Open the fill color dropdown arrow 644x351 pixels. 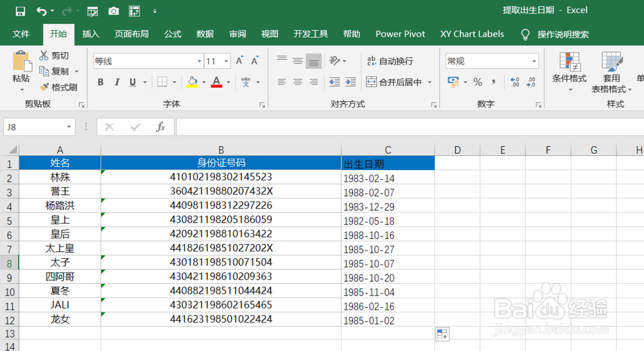click(x=204, y=82)
